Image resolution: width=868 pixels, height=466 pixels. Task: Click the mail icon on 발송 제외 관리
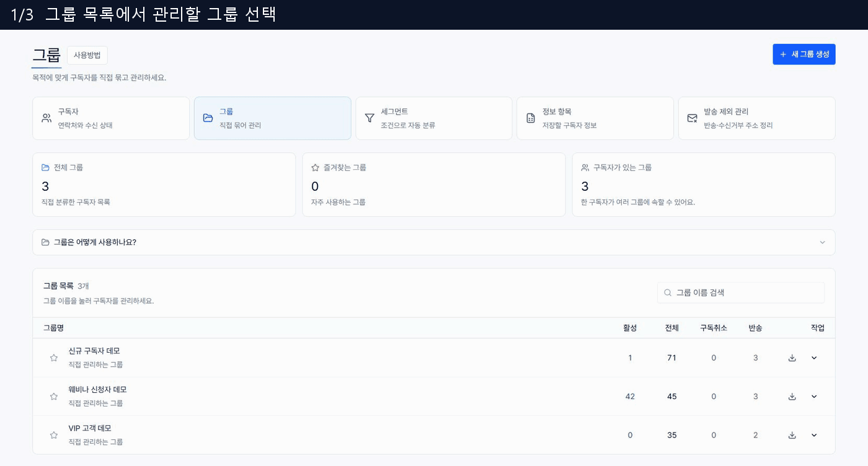tap(693, 118)
